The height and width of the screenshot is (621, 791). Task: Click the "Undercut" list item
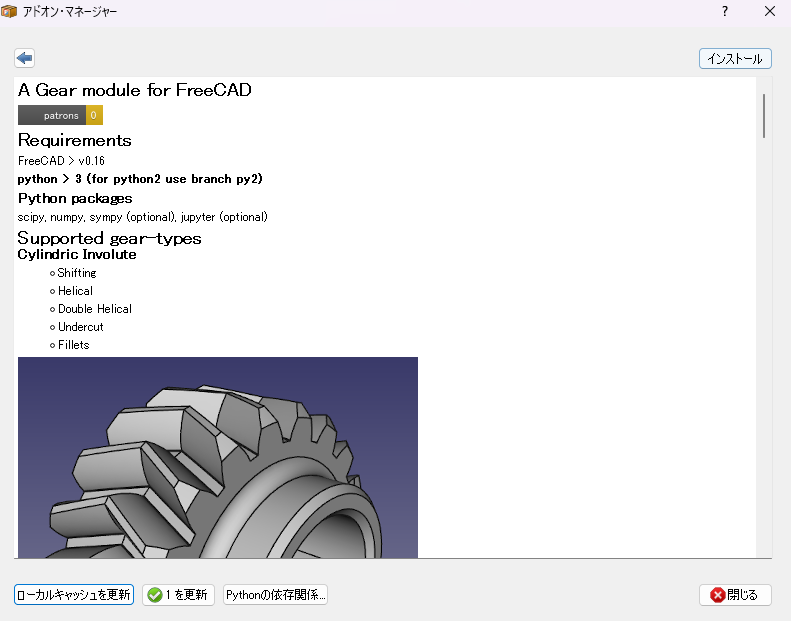click(81, 327)
